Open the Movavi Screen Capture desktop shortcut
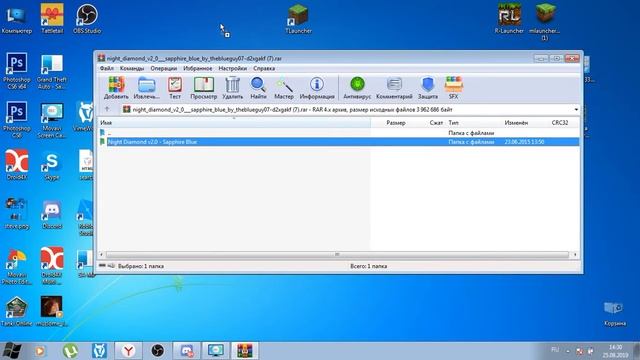The width and height of the screenshot is (640, 360). tap(52, 120)
